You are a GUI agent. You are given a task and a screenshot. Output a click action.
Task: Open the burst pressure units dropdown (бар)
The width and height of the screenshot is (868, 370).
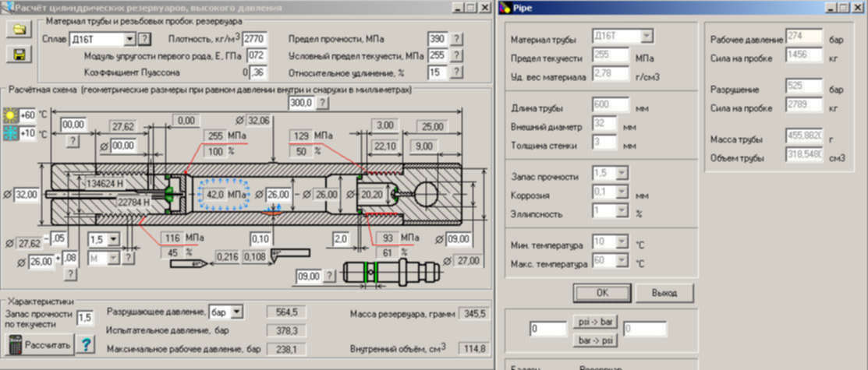tap(237, 312)
